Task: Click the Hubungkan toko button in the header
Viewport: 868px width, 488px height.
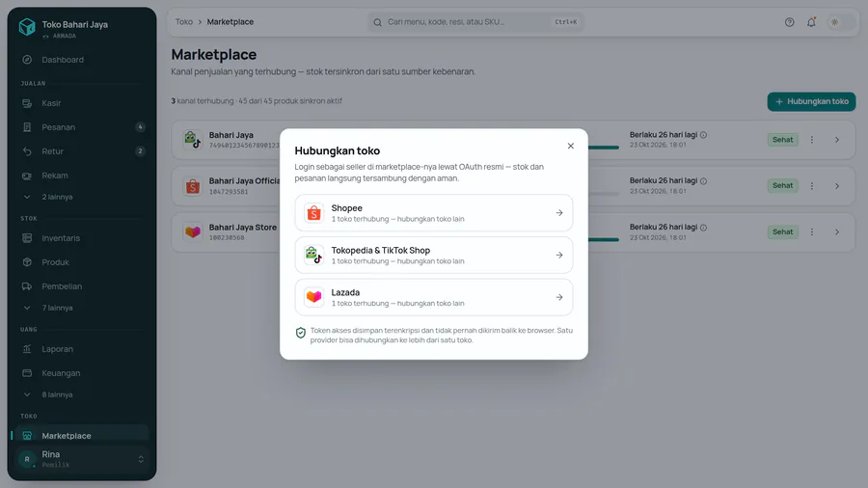Action: (811, 102)
